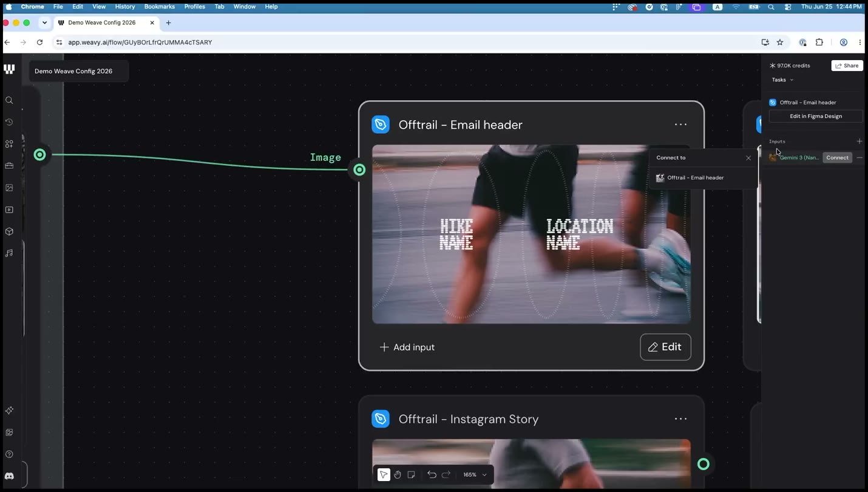Click the Demo Weave Config 2026 flow title
868x492 pixels.
(x=73, y=71)
